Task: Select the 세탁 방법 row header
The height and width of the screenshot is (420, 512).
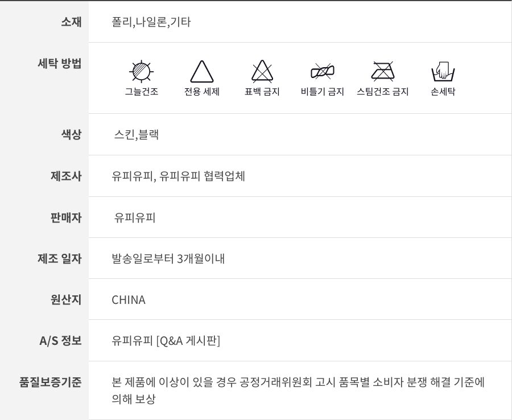Action: pos(59,63)
